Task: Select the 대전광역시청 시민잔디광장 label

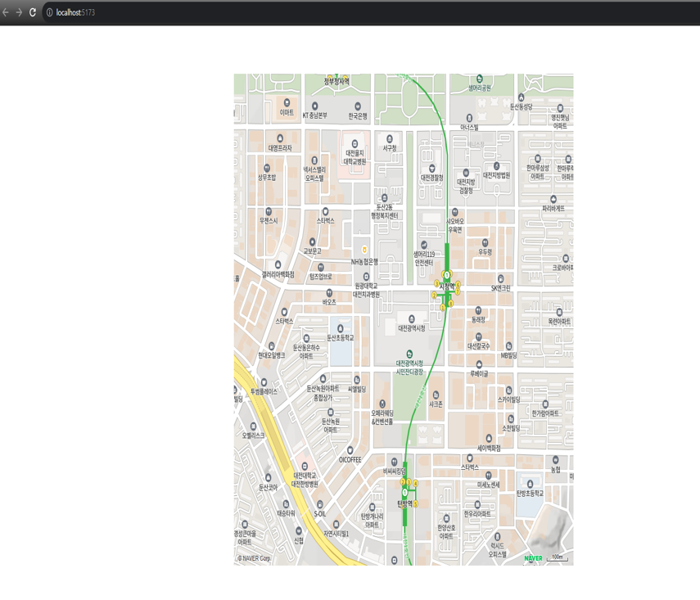Action: [x=409, y=368]
